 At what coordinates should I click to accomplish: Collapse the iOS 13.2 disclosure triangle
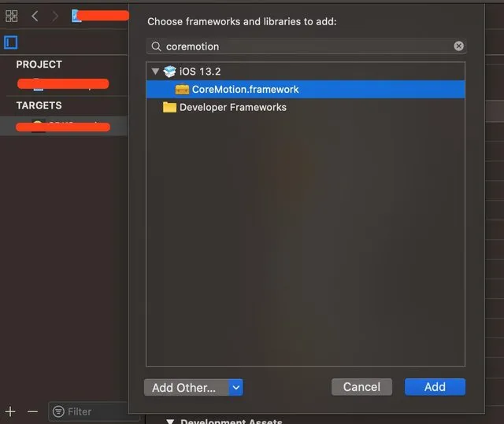(x=155, y=71)
